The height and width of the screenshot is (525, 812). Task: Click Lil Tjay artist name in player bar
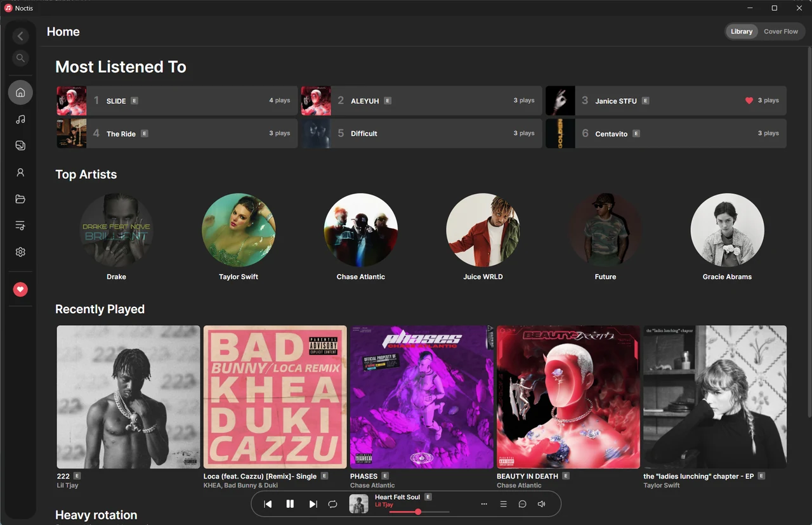point(384,505)
